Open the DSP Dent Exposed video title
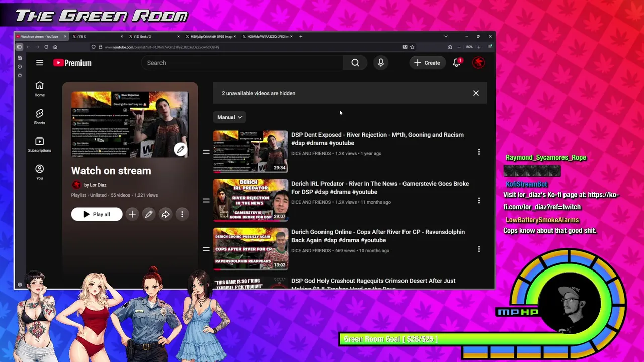The height and width of the screenshot is (362, 644). (x=377, y=139)
